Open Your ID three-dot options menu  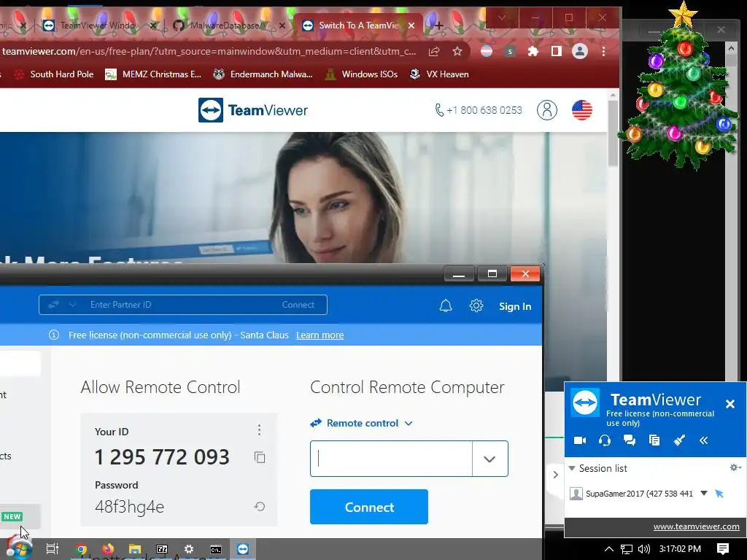point(259,430)
